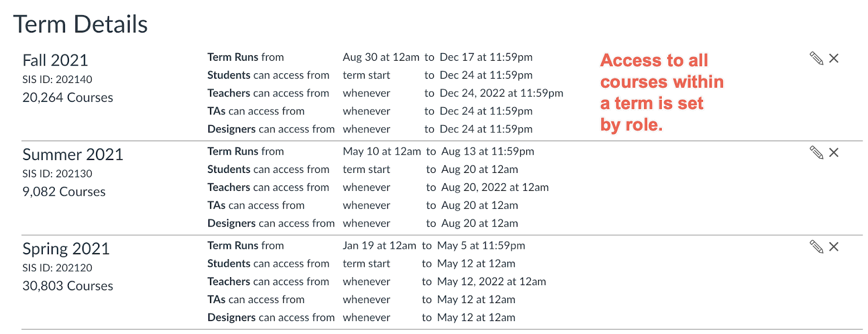Image resolution: width=868 pixels, height=334 pixels.
Task: Click the Summer 2021 term name
Action: [73, 155]
